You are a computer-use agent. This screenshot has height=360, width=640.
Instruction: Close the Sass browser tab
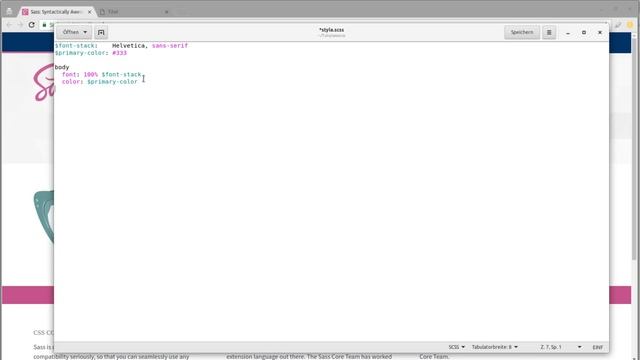coord(89,12)
